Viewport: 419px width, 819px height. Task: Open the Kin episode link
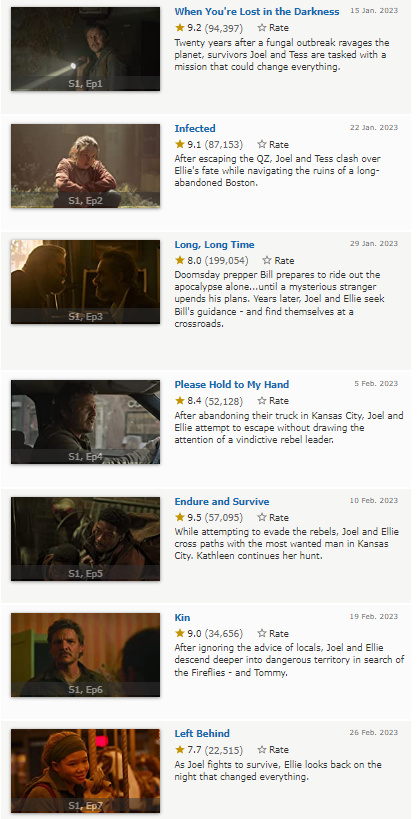click(182, 618)
